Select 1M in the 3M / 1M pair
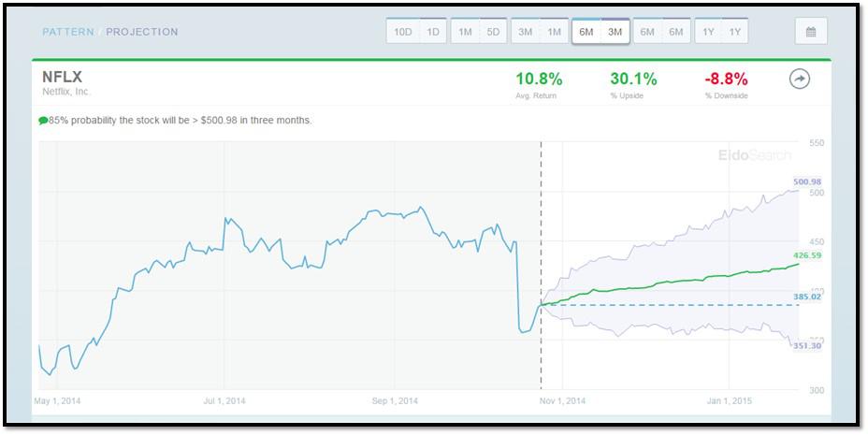This screenshot has height=435, width=868. click(x=554, y=32)
